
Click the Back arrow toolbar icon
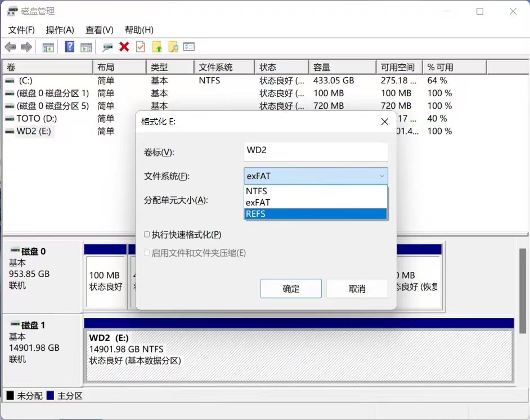10,47
